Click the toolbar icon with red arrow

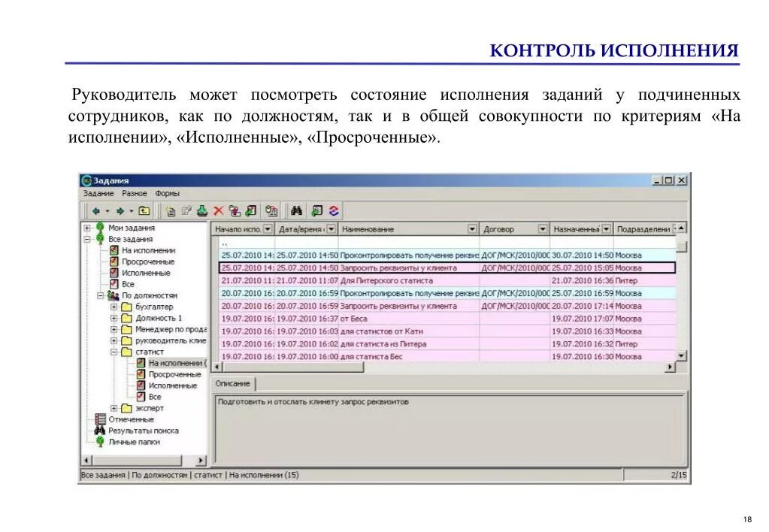pyautogui.click(x=235, y=211)
